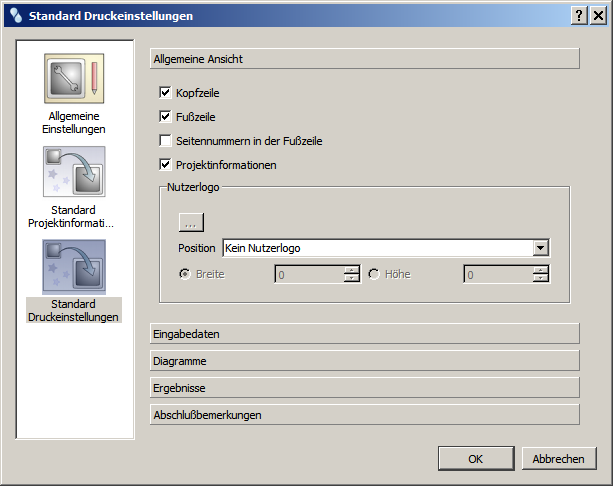Decrease the Höhe value with the down arrow
Screen dimensions: 613x486
(x=541, y=278)
